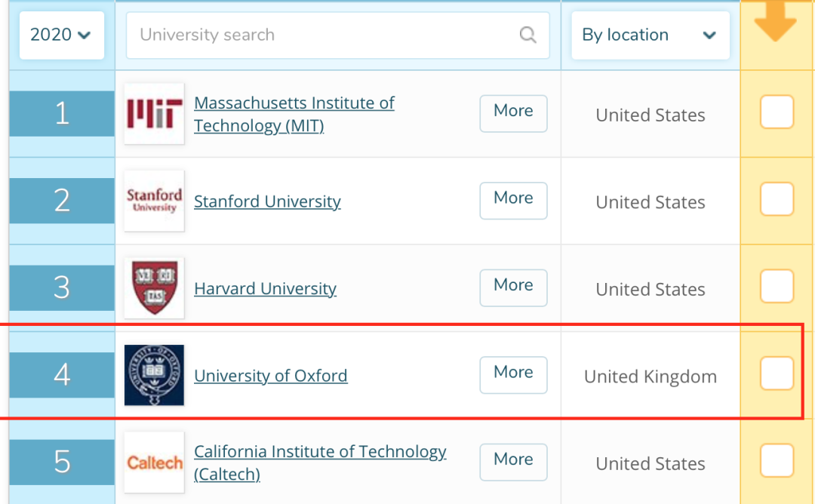This screenshot has height=504, width=815.
Task: Click the Harvard shield logo
Action: point(154,287)
